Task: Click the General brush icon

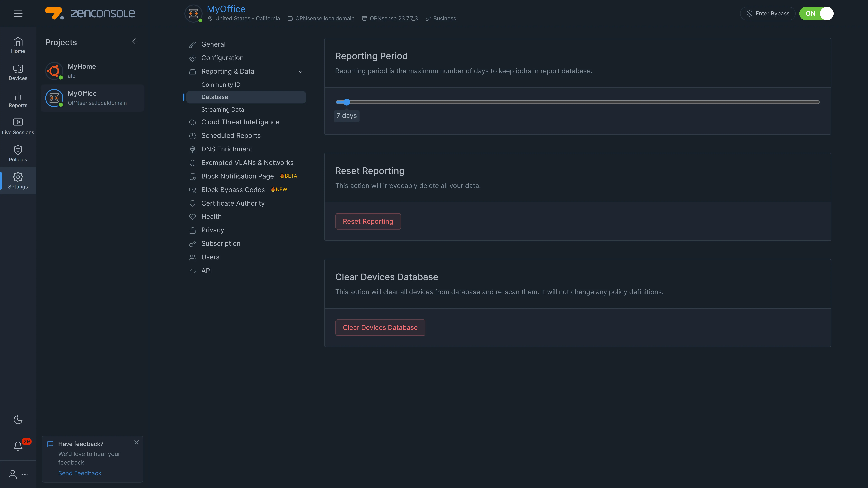Action: pyautogui.click(x=192, y=45)
